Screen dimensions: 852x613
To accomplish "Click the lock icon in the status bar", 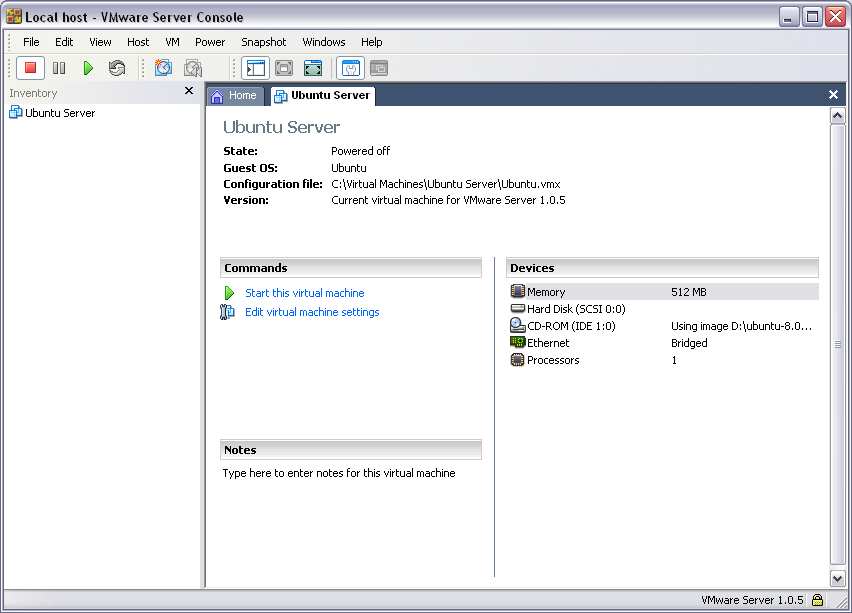I will pos(817,600).
